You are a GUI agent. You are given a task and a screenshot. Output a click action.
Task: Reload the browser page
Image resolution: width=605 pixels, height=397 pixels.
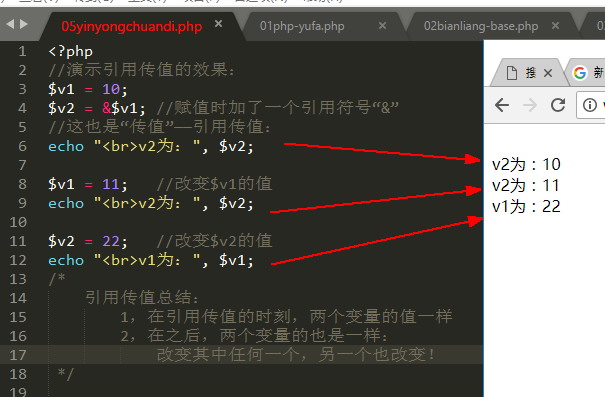pos(558,105)
